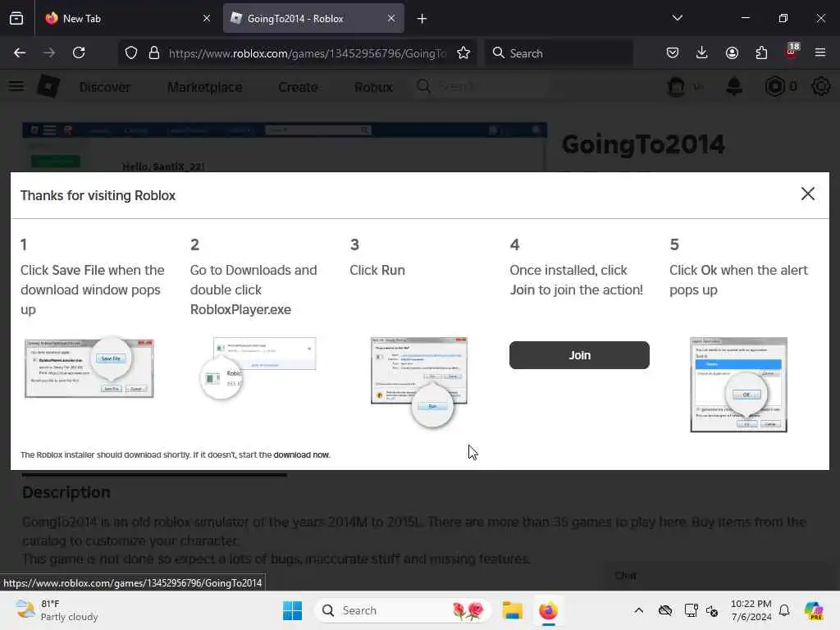Image resolution: width=840 pixels, height=630 pixels.
Task: Bookmark this page with the star
Action: pos(463,52)
